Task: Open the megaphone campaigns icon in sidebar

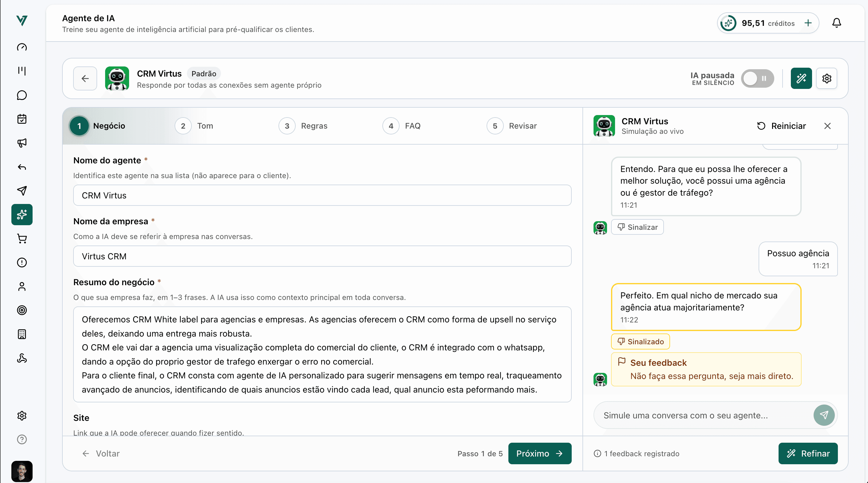Action: click(22, 143)
